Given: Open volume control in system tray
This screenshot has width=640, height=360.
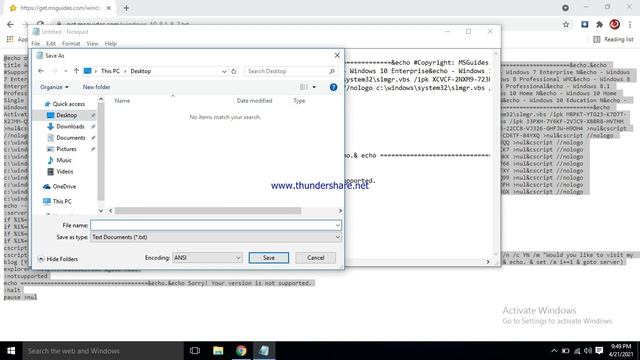Looking at the screenshot, I should pyautogui.click(x=588, y=351).
